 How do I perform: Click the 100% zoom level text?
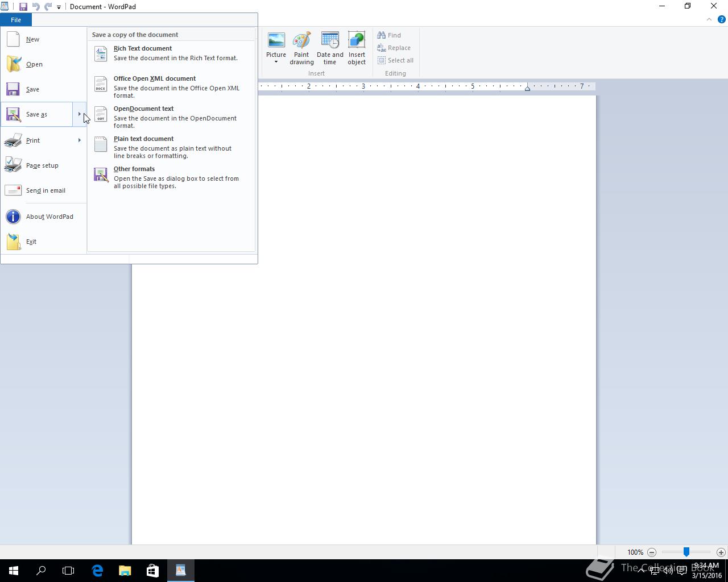(635, 552)
